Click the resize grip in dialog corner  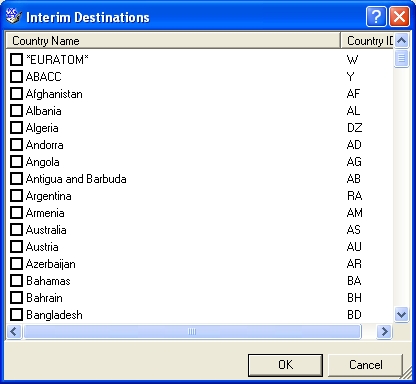point(406,374)
